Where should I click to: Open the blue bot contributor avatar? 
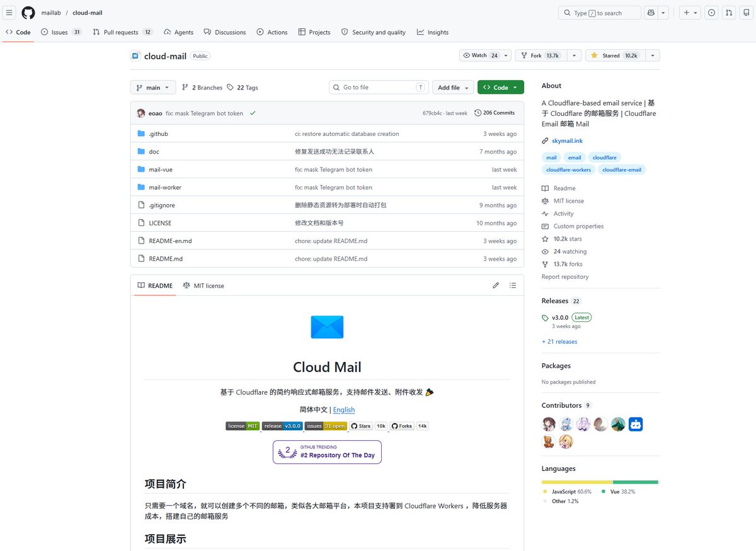[636, 424]
